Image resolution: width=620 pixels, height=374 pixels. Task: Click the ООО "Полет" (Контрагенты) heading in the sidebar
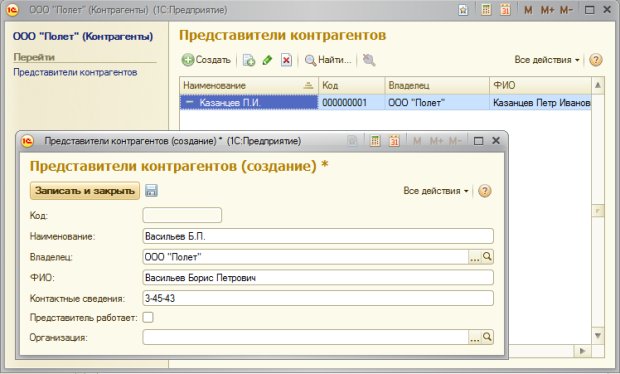(83, 36)
